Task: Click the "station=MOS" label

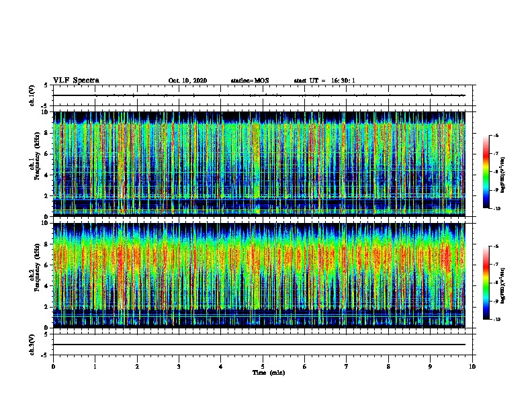Action: (250, 81)
